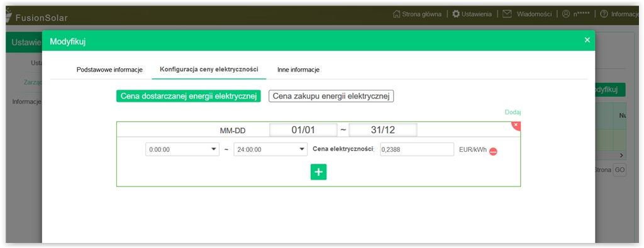Image resolution: width=644 pixels, height=248 pixels.
Task: Switch to the Inne informacje tab
Action: click(298, 70)
